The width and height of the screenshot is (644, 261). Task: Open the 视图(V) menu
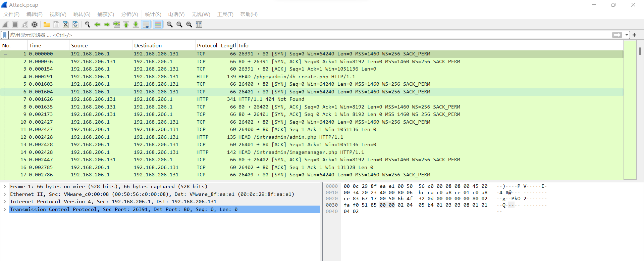[x=58, y=14]
